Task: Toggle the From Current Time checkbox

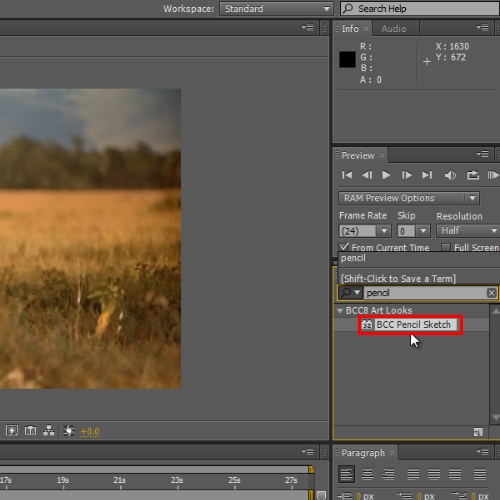Action: click(x=344, y=247)
